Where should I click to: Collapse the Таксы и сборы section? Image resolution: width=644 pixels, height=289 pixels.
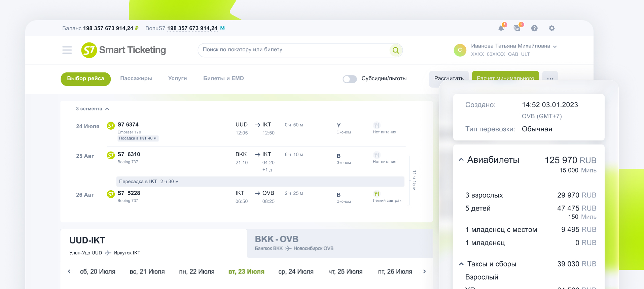(461, 264)
